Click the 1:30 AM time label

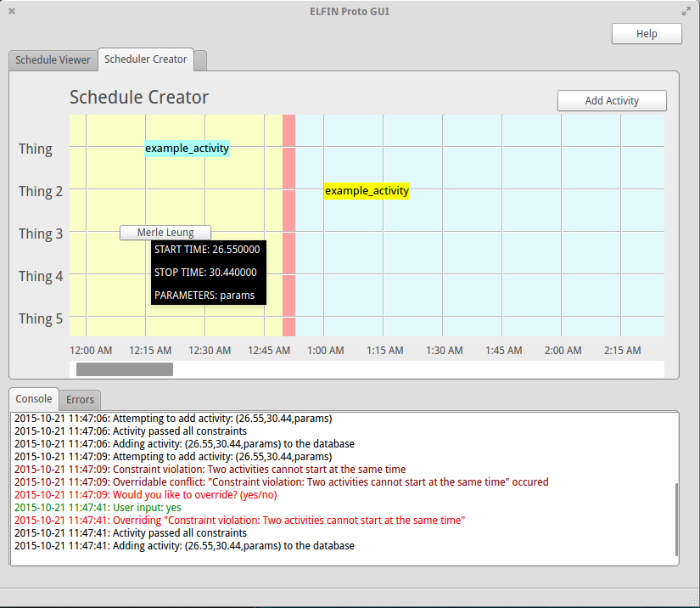[444, 351]
